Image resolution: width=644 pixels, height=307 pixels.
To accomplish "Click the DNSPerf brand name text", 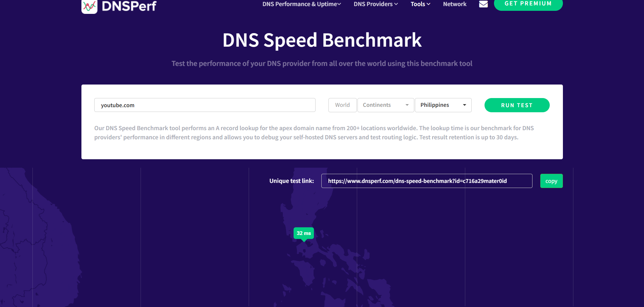I will point(129,6).
